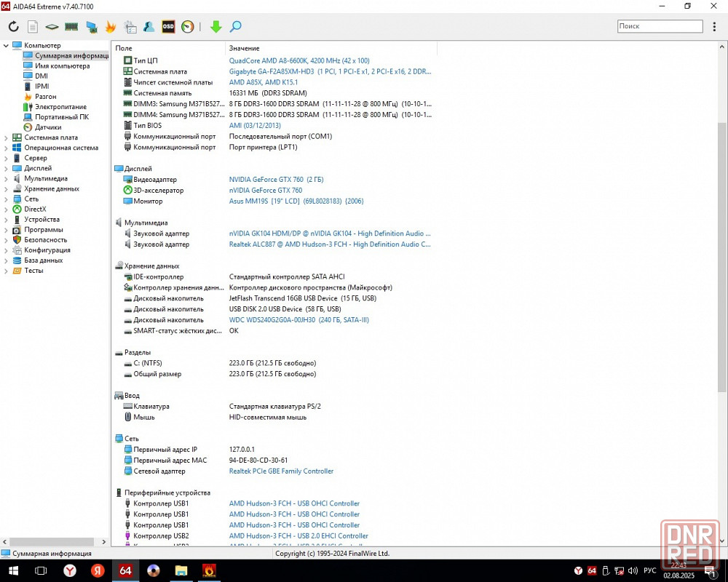This screenshot has width=728, height=582.
Task: Expand the Системная плата tree node
Action: [x=6, y=137]
